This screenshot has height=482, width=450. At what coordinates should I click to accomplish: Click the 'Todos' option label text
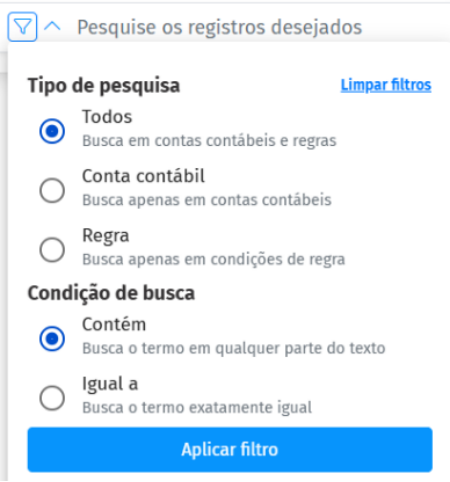click(x=107, y=117)
